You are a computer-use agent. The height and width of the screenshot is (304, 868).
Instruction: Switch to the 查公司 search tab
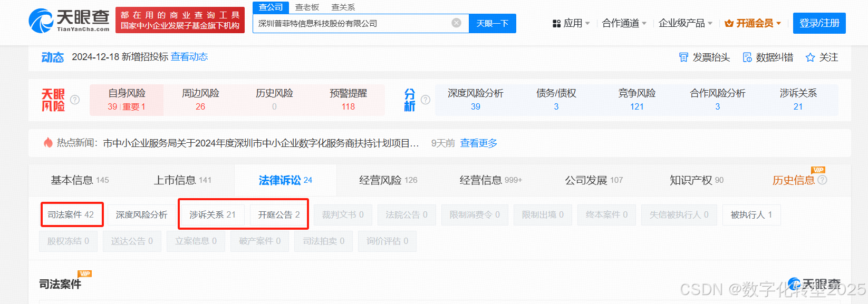coord(271,7)
